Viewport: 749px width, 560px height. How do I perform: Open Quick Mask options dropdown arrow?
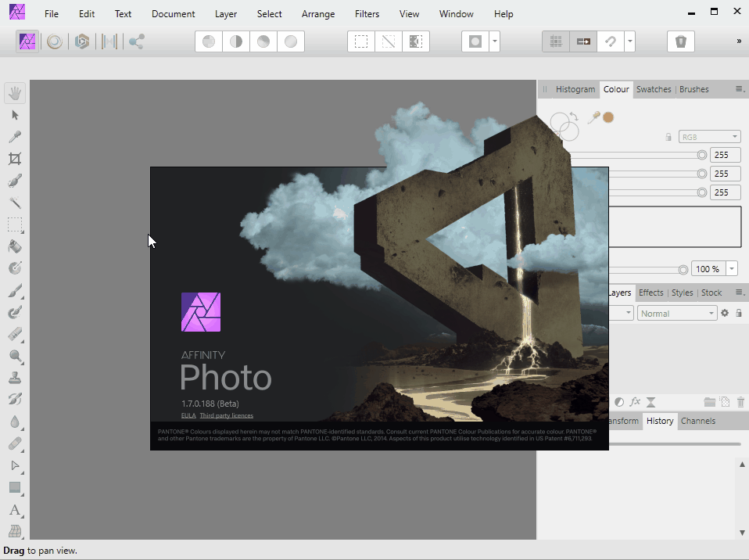[x=494, y=41]
